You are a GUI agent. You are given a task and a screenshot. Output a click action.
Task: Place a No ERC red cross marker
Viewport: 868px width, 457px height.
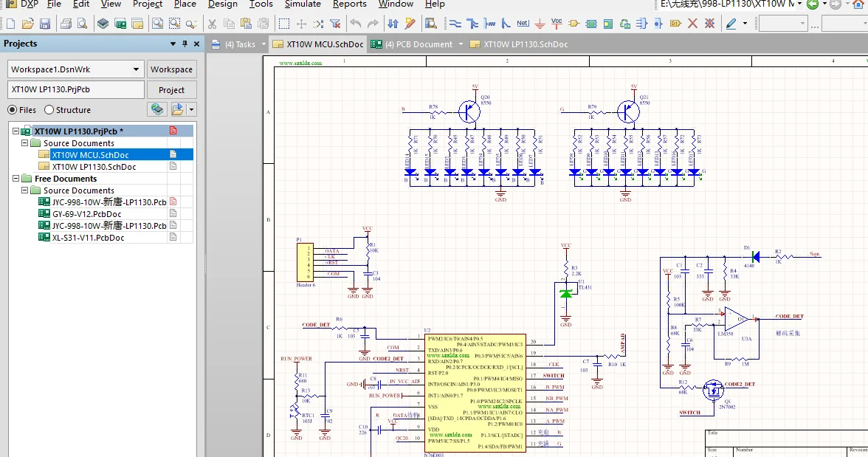tap(692, 24)
